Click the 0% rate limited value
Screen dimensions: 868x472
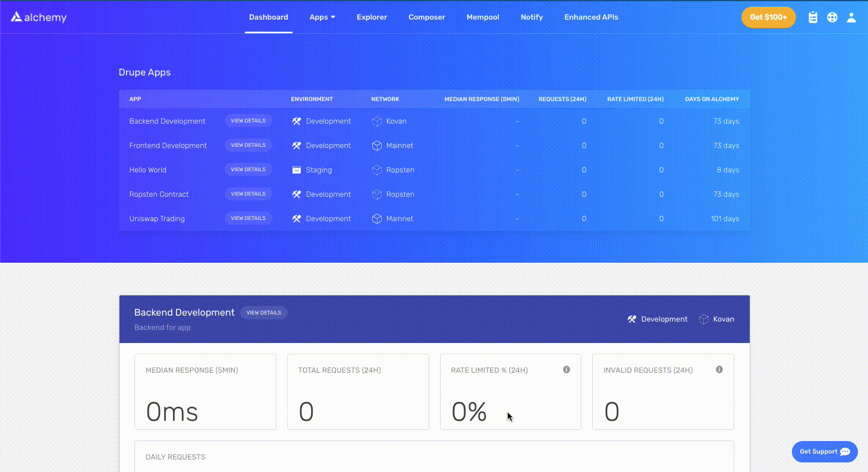(x=469, y=411)
